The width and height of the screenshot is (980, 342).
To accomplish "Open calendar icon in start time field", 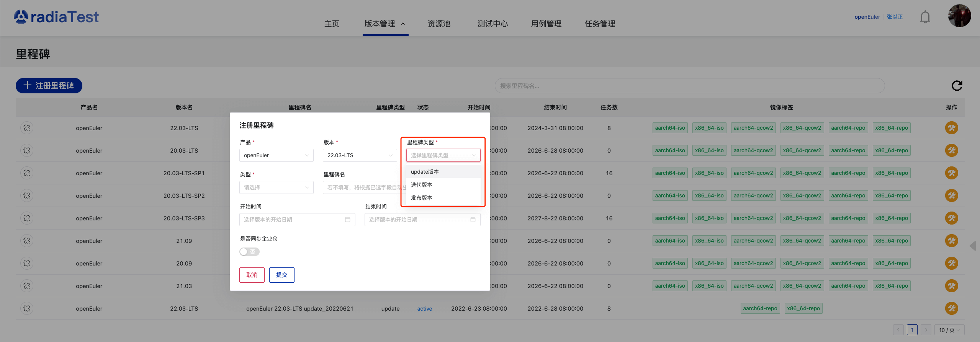I will coord(347,220).
